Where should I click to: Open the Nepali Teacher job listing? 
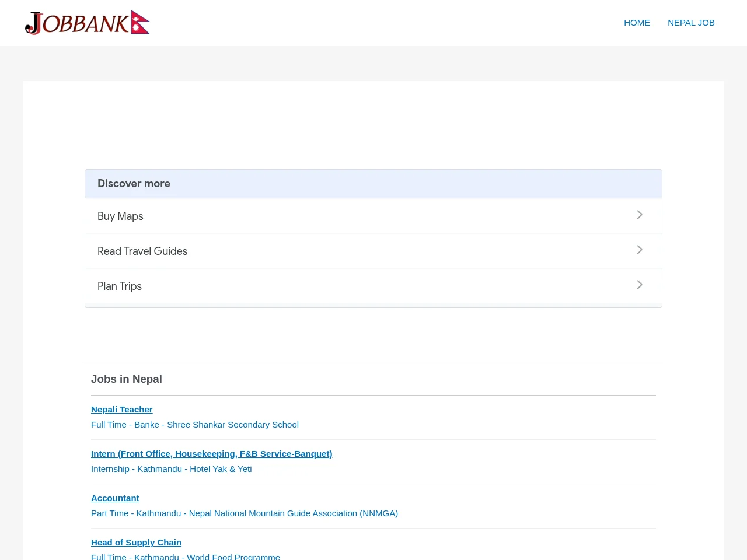click(121, 409)
